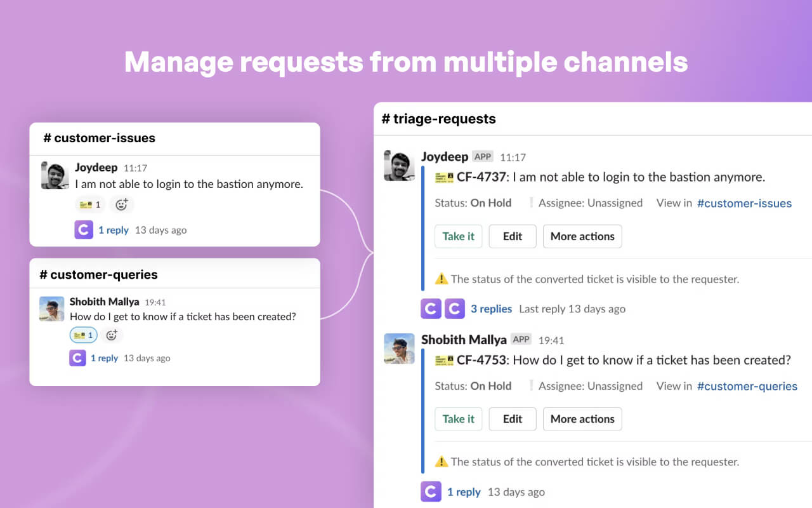Screen dimensions: 812x508
Task: Click the 19:41 timestamp in triage-requests
Action: tap(551, 340)
